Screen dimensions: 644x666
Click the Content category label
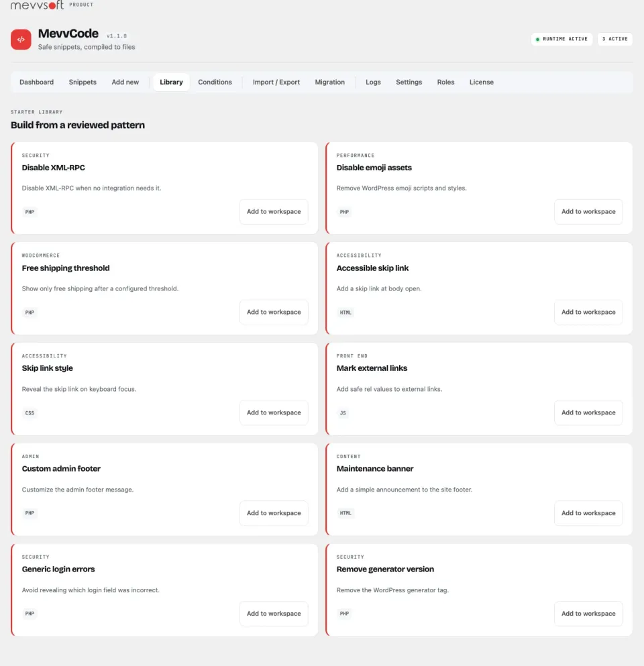pos(348,456)
